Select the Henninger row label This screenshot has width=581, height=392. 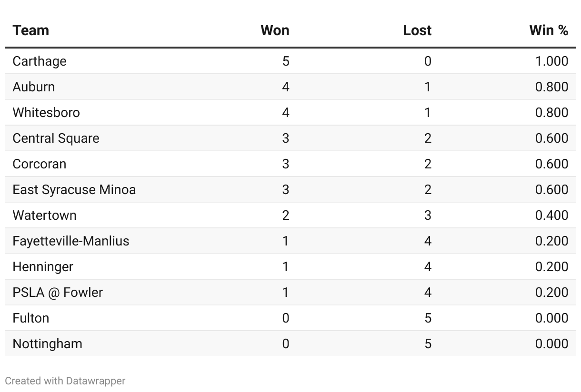[43, 267]
